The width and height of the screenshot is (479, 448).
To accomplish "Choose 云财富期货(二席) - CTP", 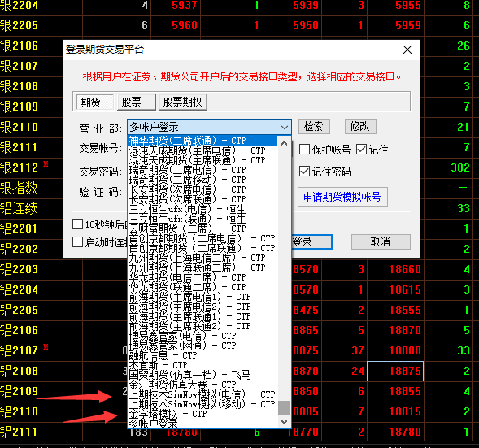I will 202,228.
